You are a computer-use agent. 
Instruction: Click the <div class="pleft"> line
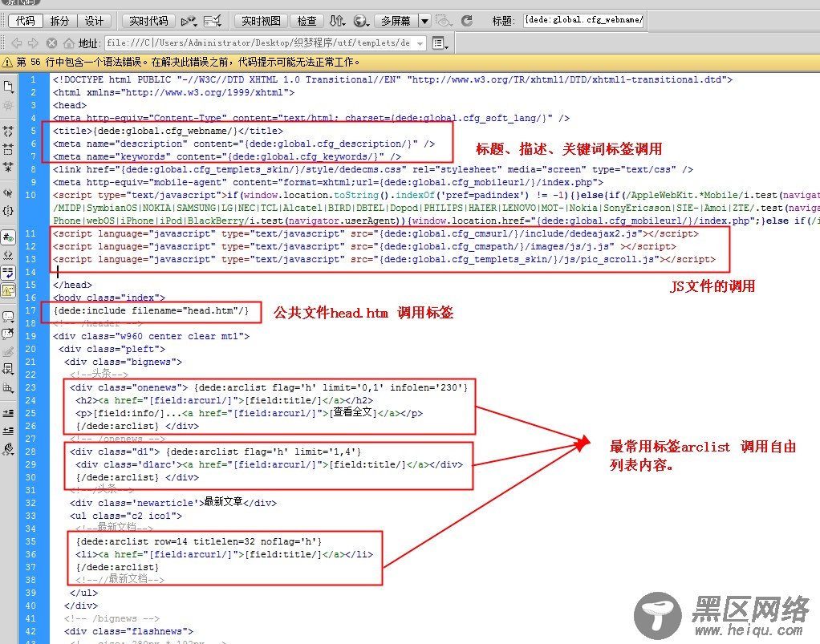(112, 349)
